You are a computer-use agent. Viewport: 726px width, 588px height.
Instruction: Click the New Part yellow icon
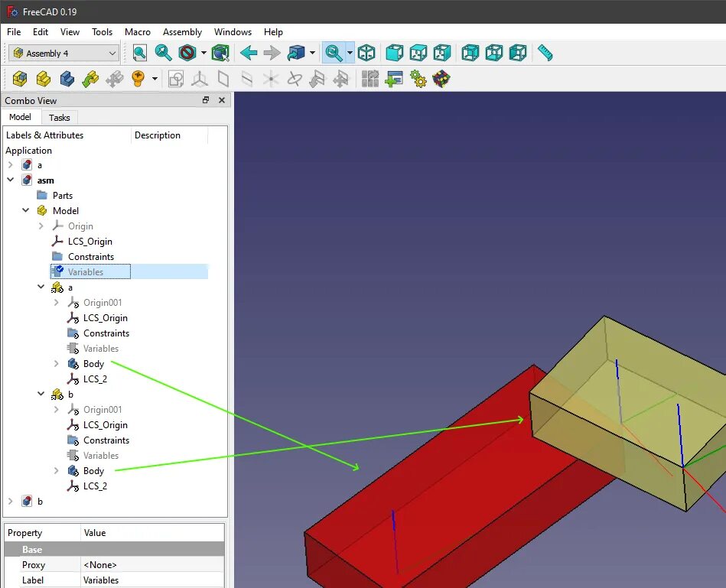point(44,79)
